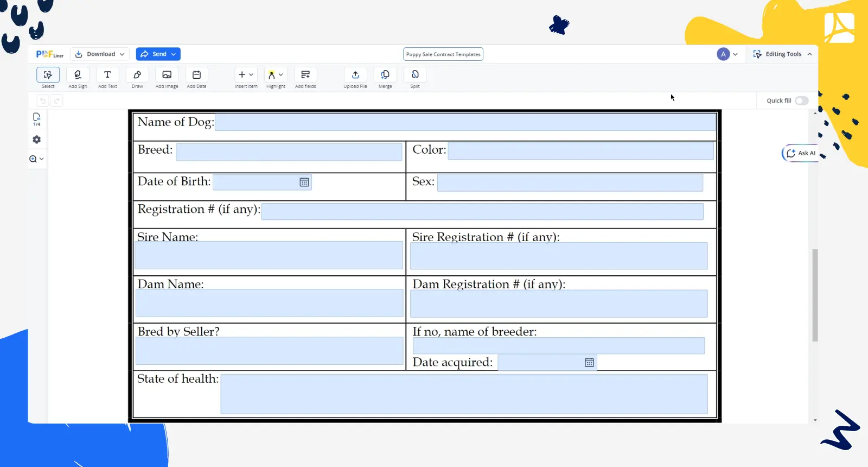Open the Ask AI assistant
Image resolution: width=868 pixels, height=467 pixels.
point(801,154)
